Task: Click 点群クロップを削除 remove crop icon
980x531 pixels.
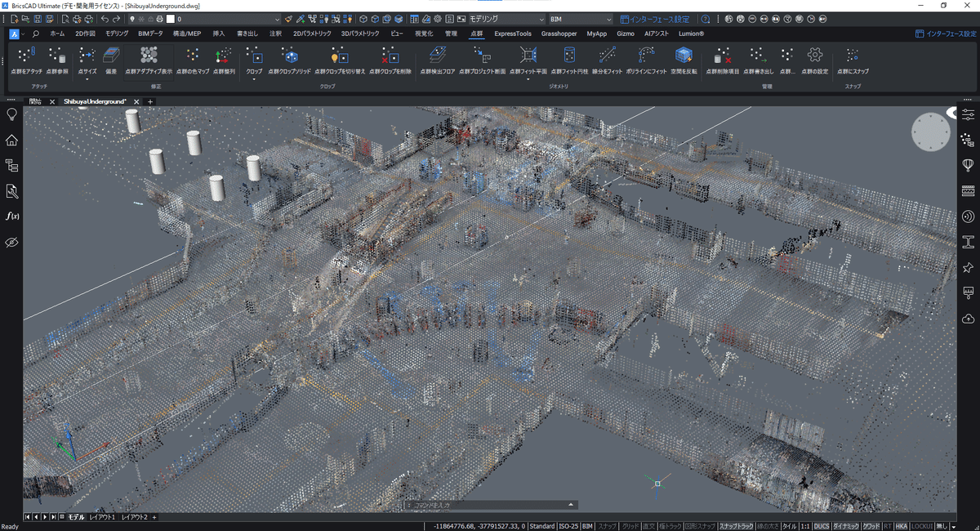Action: 390,56
